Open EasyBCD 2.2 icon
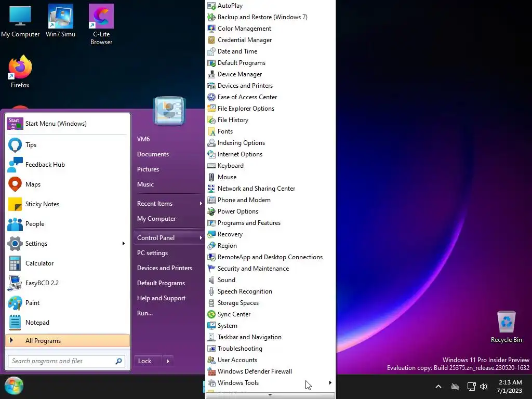This screenshot has width=532, height=399. [x=15, y=283]
